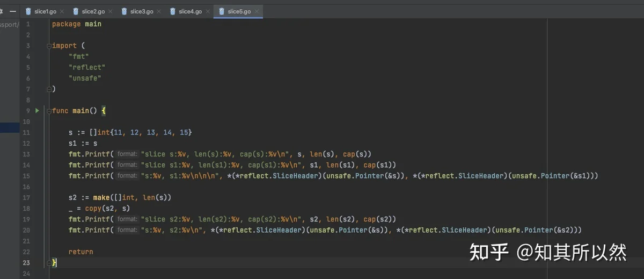The image size is (644, 279).
Task: Click the "return" keyword
Action: point(81,252)
